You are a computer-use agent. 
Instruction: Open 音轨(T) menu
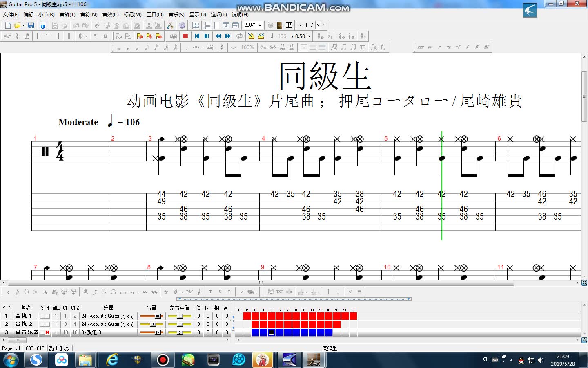(x=67, y=15)
